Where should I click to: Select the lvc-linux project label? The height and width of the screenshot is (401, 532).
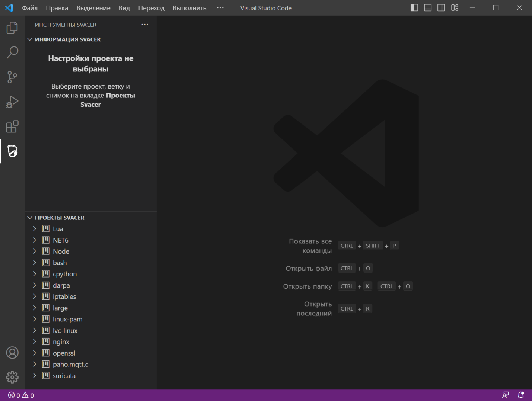[x=65, y=330]
